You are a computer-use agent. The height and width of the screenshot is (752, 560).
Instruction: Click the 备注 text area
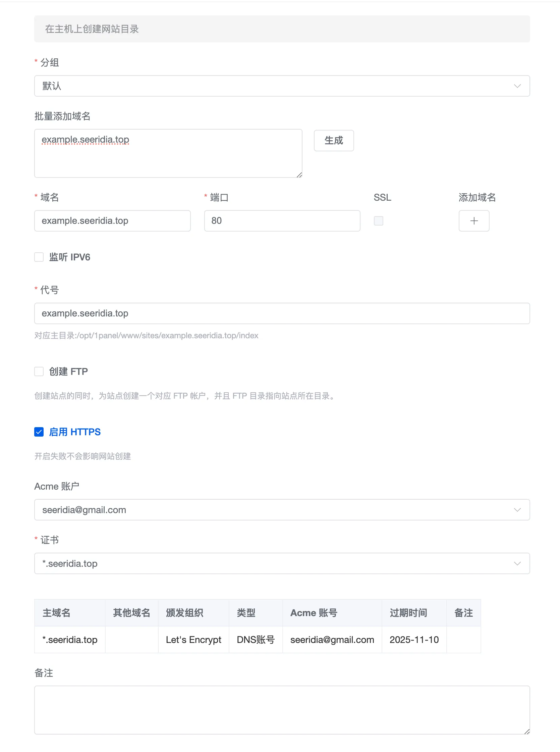(x=282, y=710)
